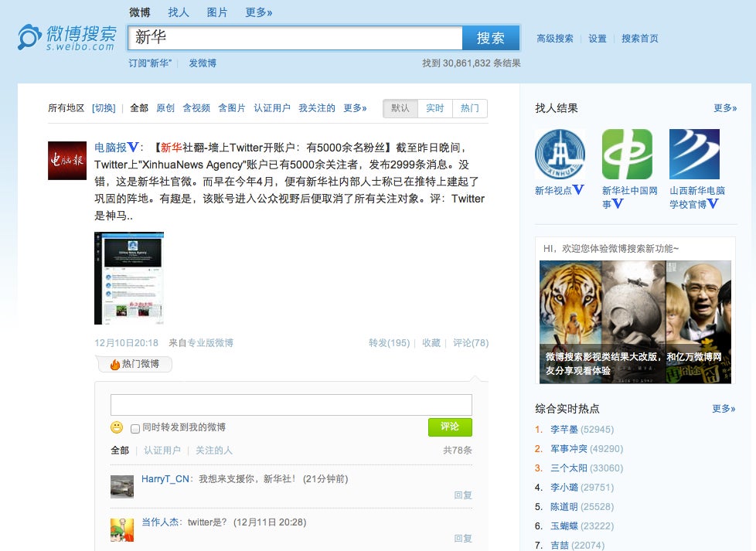Open 山西新华电脑学校官博 name link

697,197
